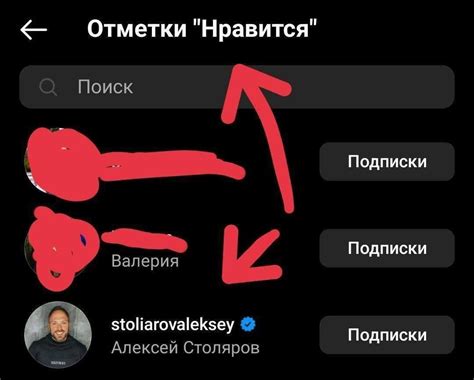Click the Отметки "Нравится" title
The height and width of the screenshot is (380, 474).
pos(202,29)
